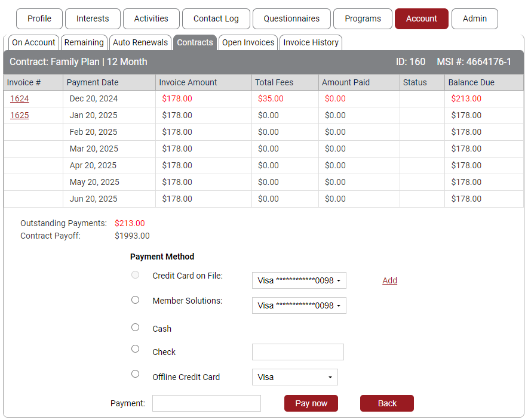Open the Invoice History tab
Image resolution: width=528 pixels, height=420 pixels.
click(x=311, y=42)
